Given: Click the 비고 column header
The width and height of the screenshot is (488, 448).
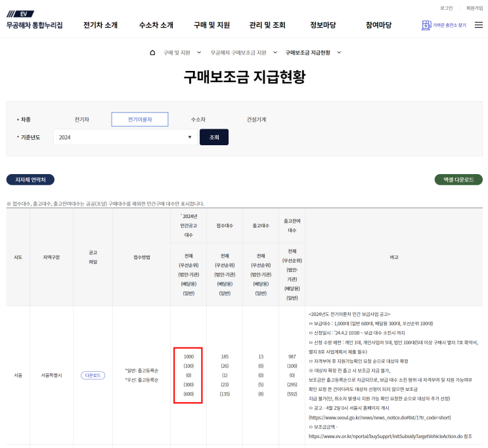Looking at the screenshot, I should [x=394, y=257].
